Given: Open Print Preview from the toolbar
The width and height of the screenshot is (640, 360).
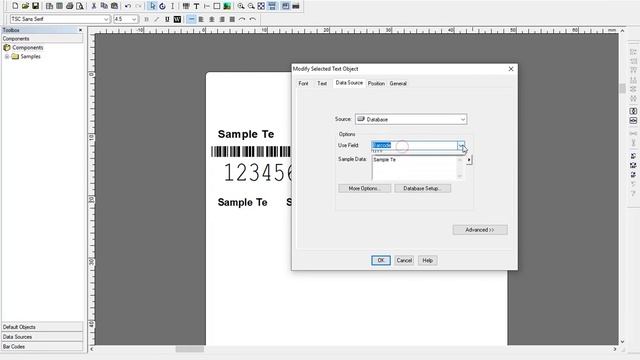Looking at the screenshot, I should coord(80,6).
